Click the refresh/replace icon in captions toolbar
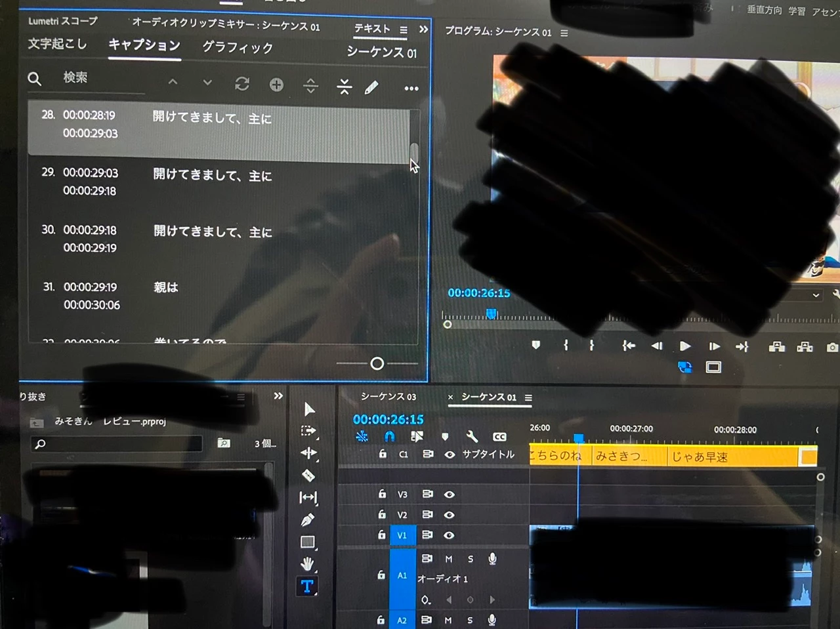 tap(242, 84)
